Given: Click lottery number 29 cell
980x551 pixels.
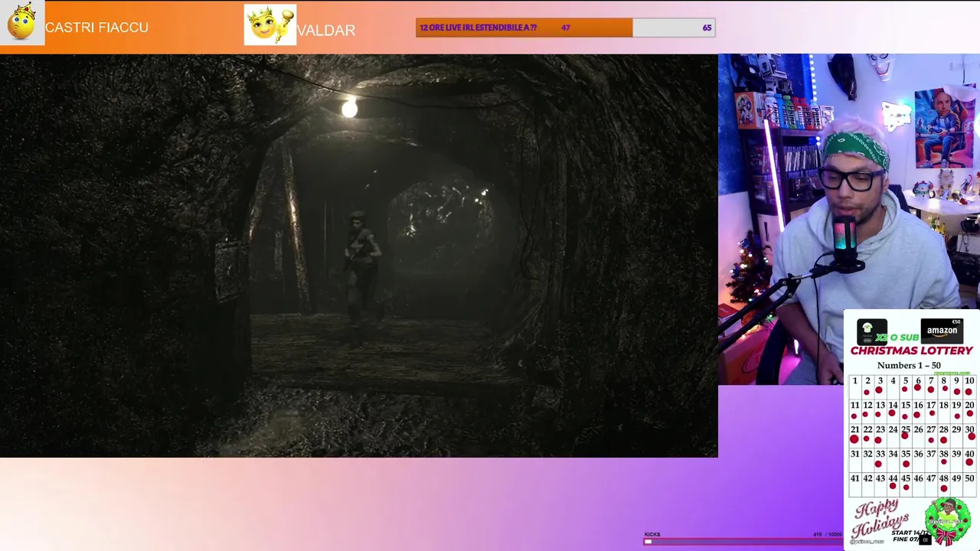Looking at the screenshot, I should coord(956,435).
